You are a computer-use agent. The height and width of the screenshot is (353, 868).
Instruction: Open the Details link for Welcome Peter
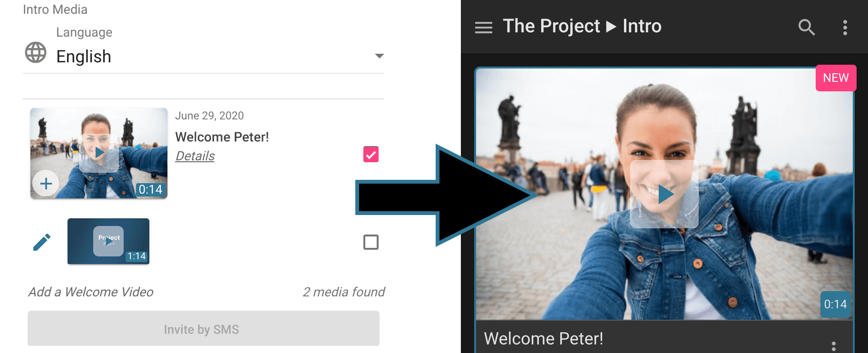tap(195, 156)
